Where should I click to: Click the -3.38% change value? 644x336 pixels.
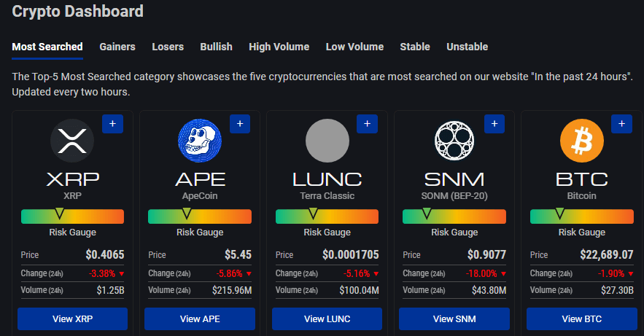102,273
